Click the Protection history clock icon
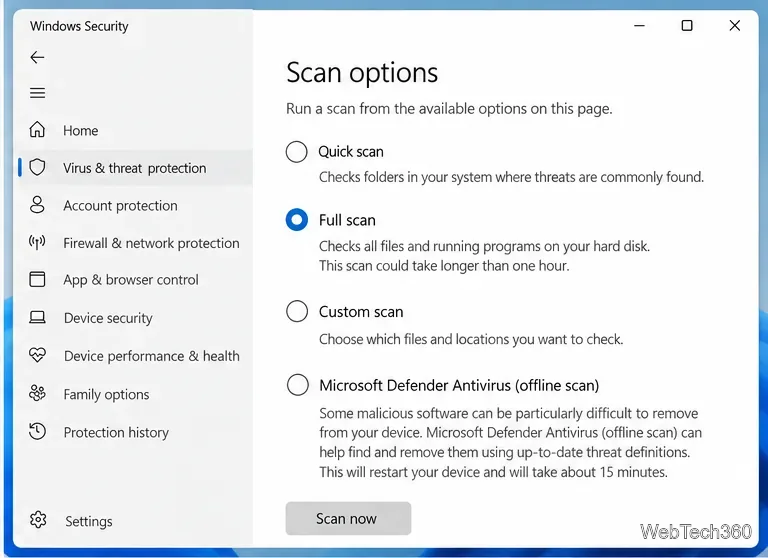The width and height of the screenshot is (768, 558). (37, 431)
